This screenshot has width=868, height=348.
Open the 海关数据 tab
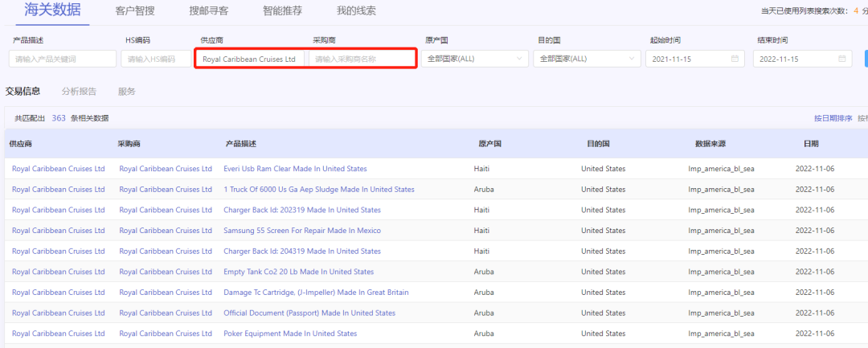coord(52,10)
